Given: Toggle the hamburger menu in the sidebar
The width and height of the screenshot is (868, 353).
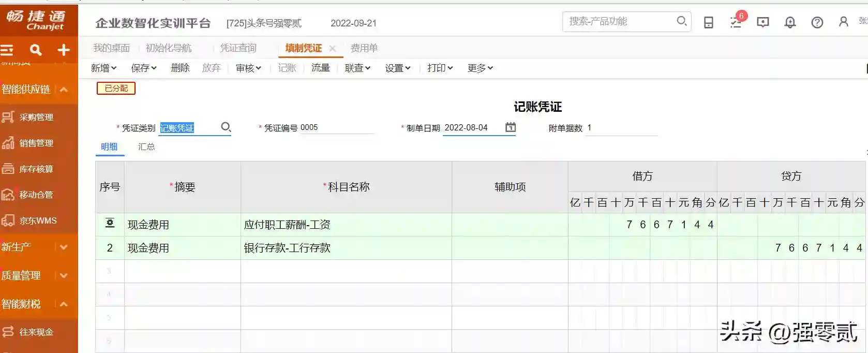Looking at the screenshot, I should (7, 50).
